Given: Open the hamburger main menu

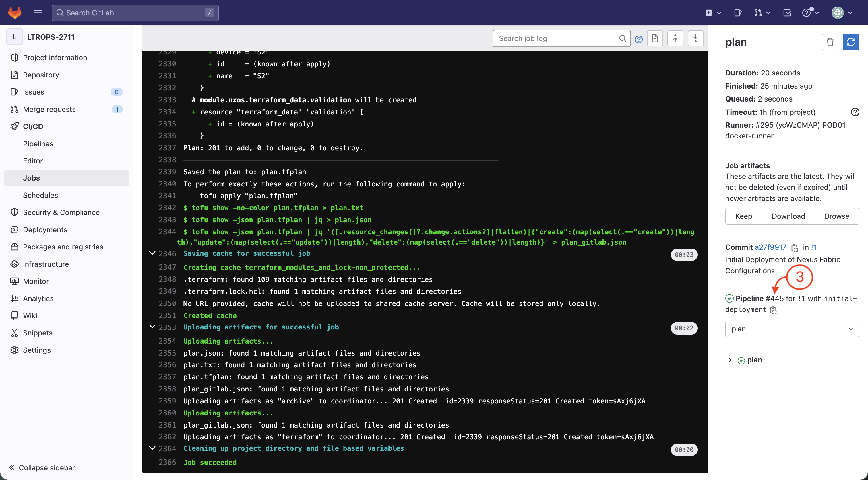Looking at the screenshot, I should [38, 13].
